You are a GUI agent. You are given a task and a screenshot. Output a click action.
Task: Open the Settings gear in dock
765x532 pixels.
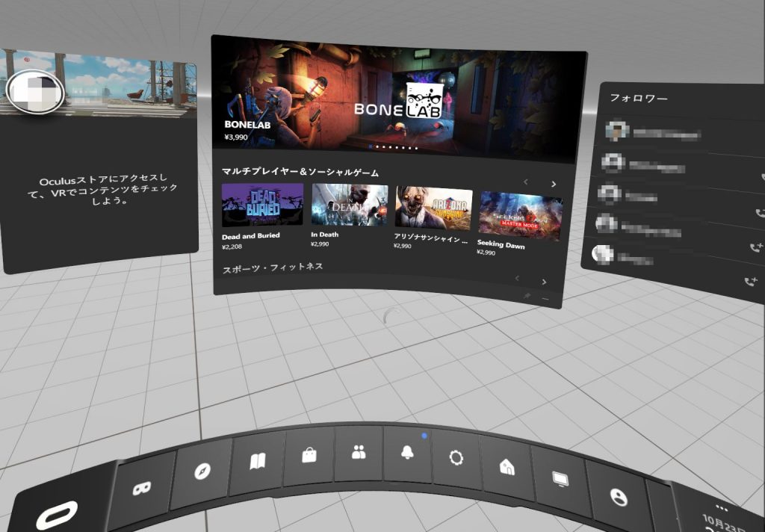(455, 457)
